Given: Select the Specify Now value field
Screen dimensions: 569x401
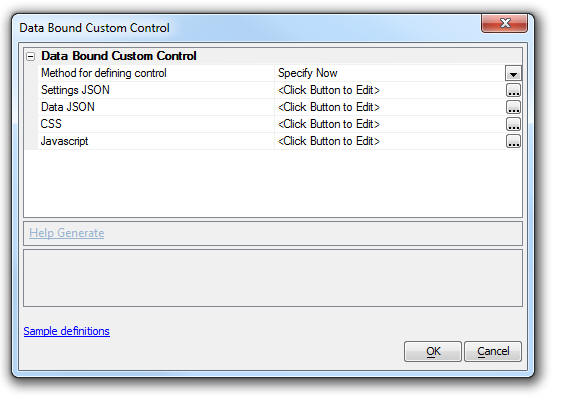Looking at the screenshot, I should [390, 73].
